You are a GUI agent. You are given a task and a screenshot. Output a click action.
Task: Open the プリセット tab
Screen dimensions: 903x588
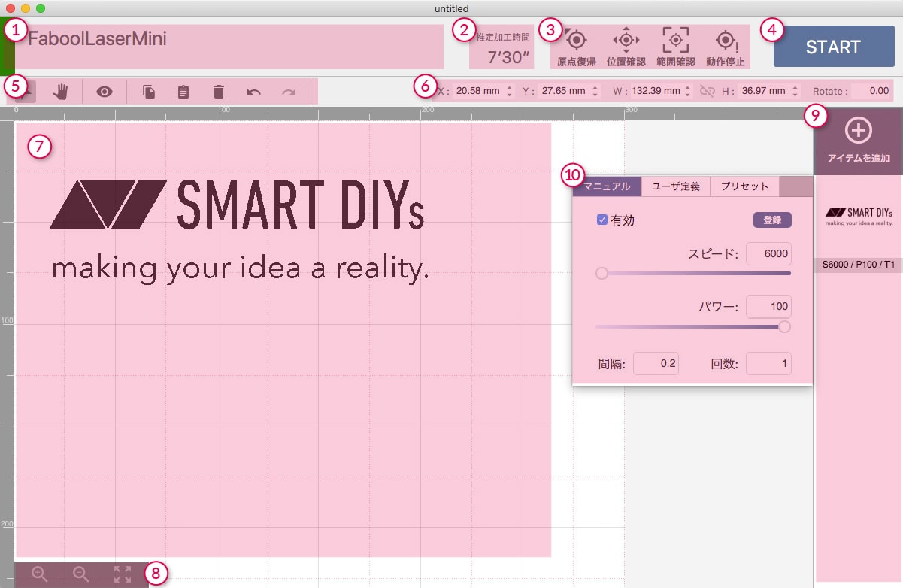744,186
